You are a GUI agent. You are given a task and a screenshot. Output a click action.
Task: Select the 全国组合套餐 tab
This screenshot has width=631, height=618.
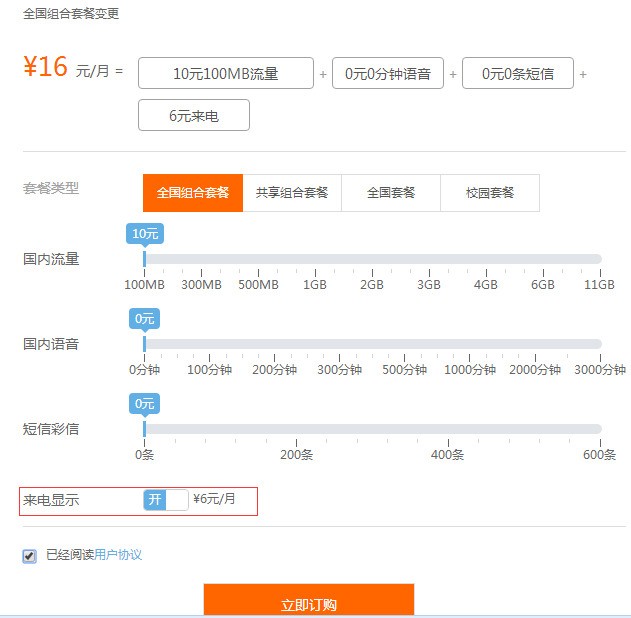193,193
